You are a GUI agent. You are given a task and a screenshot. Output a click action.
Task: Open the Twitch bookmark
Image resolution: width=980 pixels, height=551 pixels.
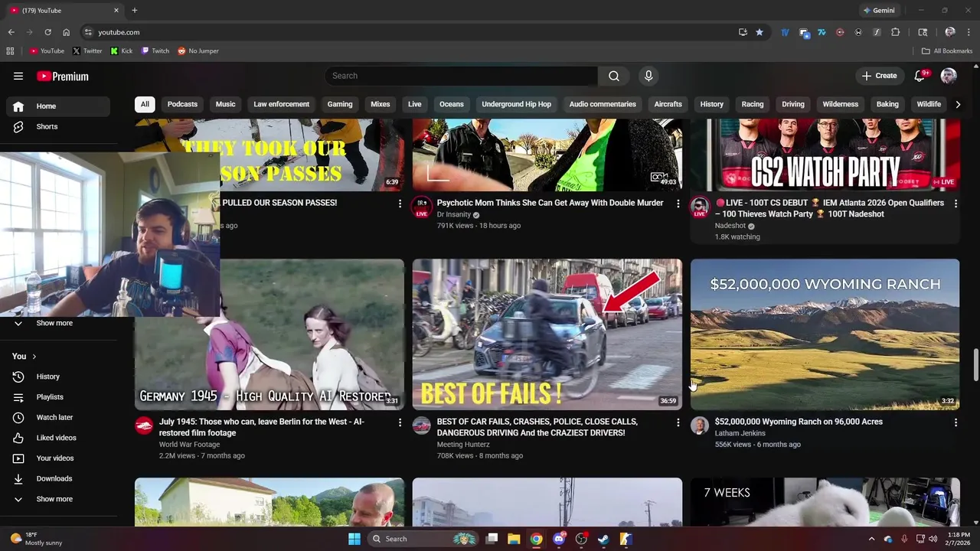155,51
